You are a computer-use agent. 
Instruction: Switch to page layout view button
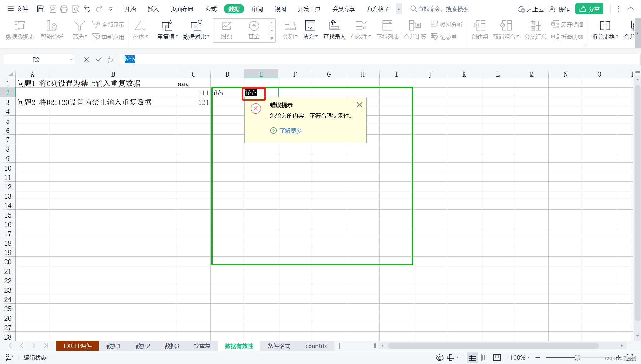pos(485,357)
